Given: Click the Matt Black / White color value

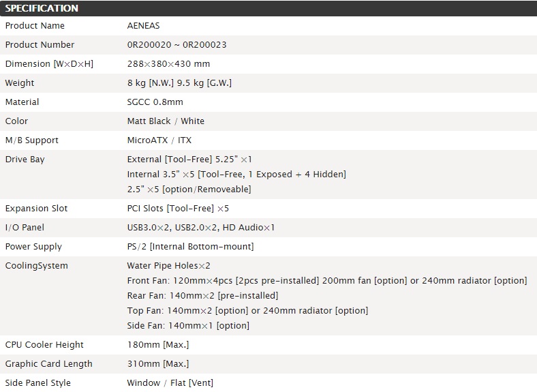Looking at the screenshot, I should pyautogui.click(x=166, y=121).
